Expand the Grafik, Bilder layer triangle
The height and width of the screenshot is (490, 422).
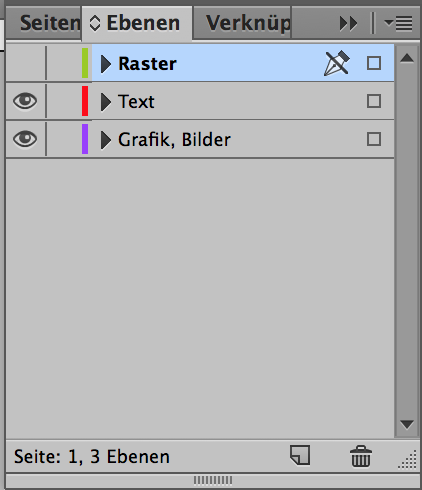[x=106, y=140]
